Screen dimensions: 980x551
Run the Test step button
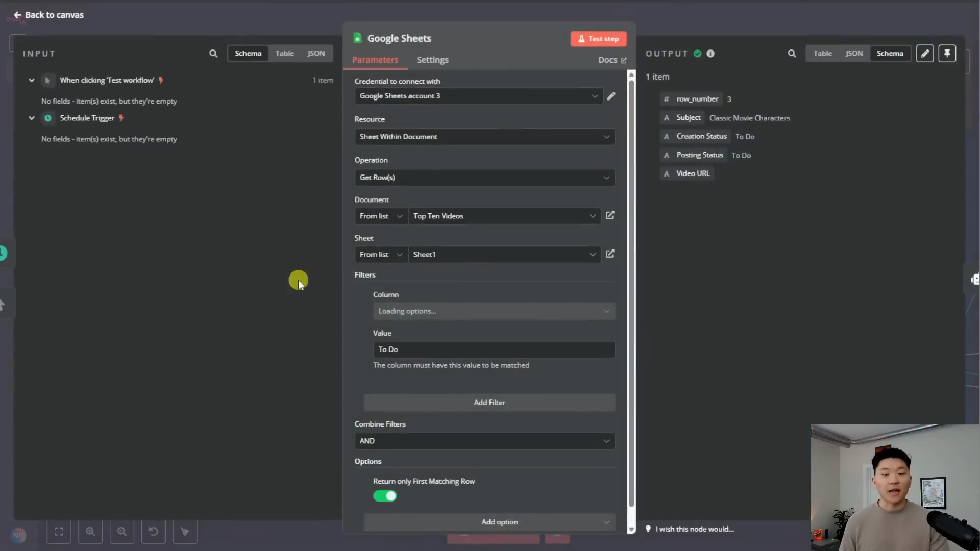click(598, 39)
